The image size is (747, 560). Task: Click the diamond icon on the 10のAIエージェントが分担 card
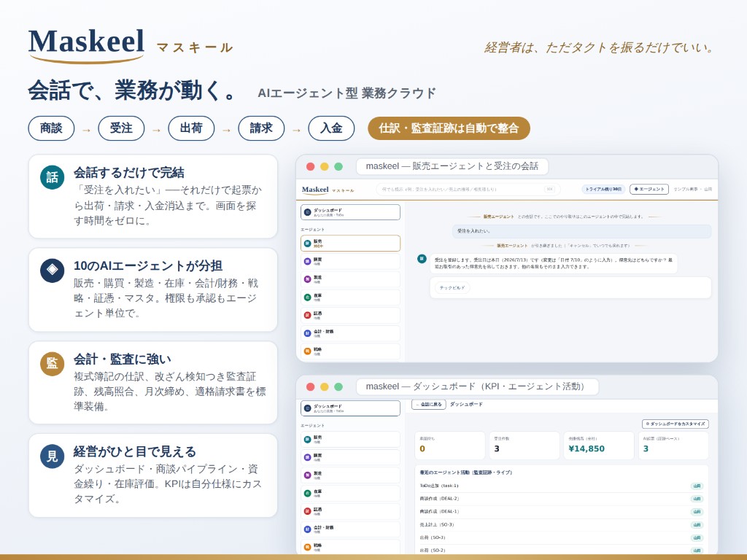point(53,270)
